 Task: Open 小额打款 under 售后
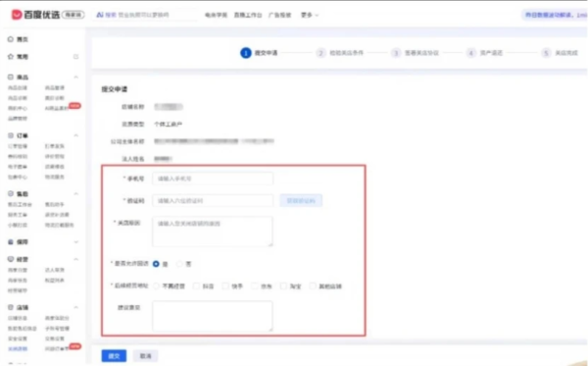18,225
